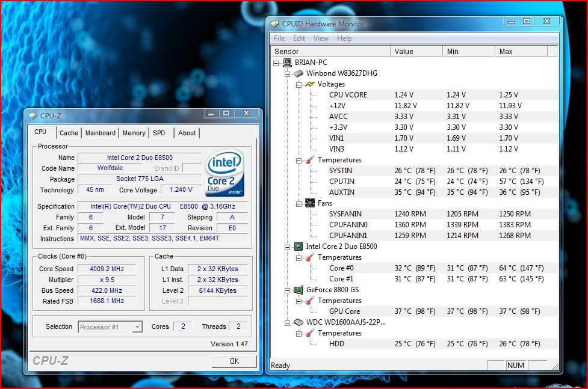Click the Min column header
Viewport: 588px width, 389px height.
point(469,51)
